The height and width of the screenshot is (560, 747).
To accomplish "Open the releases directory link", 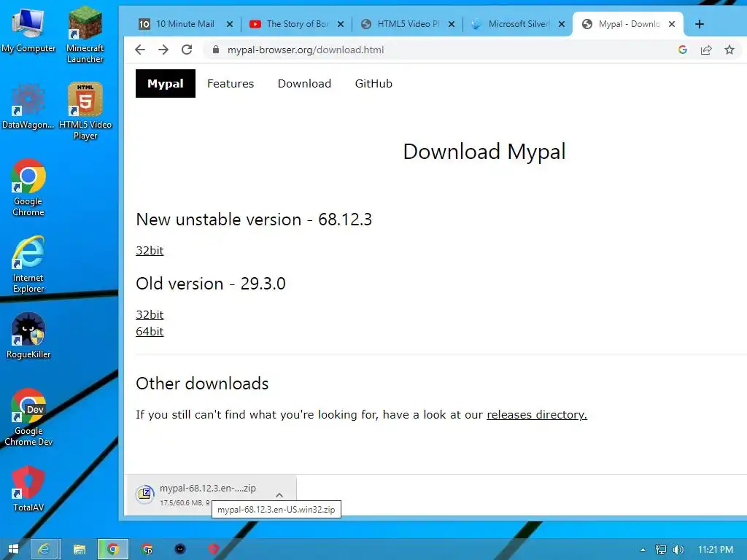I will [537, 415].
